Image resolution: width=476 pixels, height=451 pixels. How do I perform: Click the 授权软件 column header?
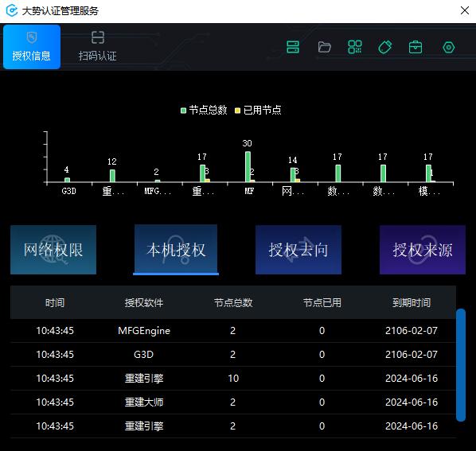[x=144, y=302]
